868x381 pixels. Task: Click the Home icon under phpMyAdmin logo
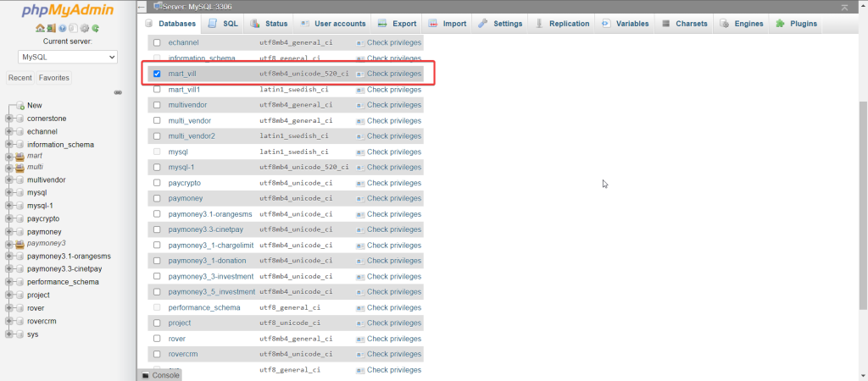pyautogui.click(x=39, y=28)
